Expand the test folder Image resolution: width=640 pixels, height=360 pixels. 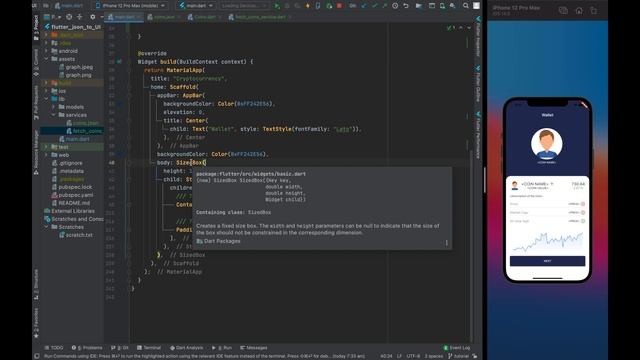pos(47,147)
